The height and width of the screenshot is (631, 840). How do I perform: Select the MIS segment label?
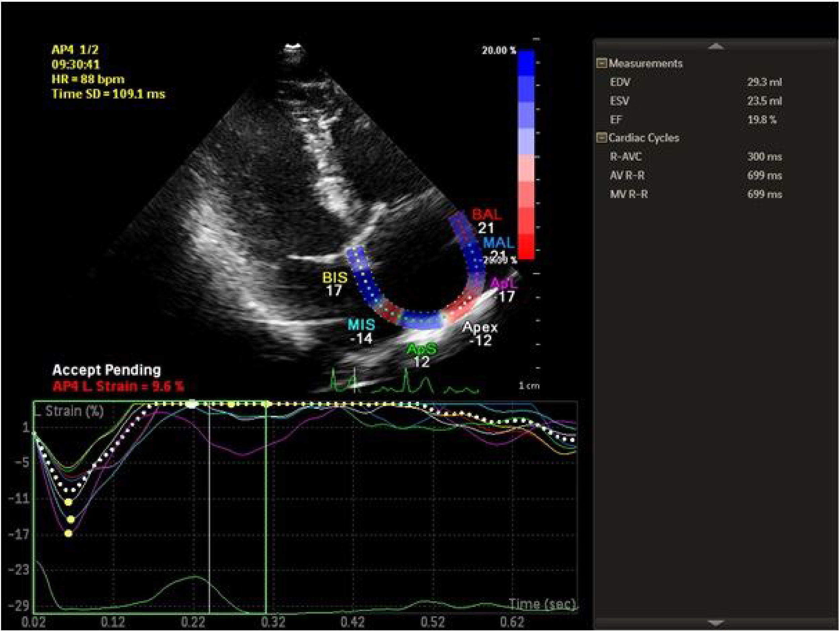point(361,324)
